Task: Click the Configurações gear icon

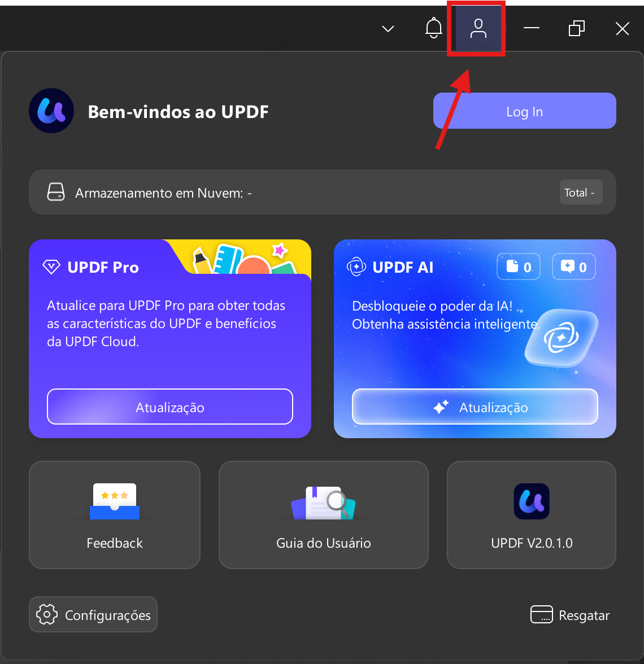Action: pos(46,614)
